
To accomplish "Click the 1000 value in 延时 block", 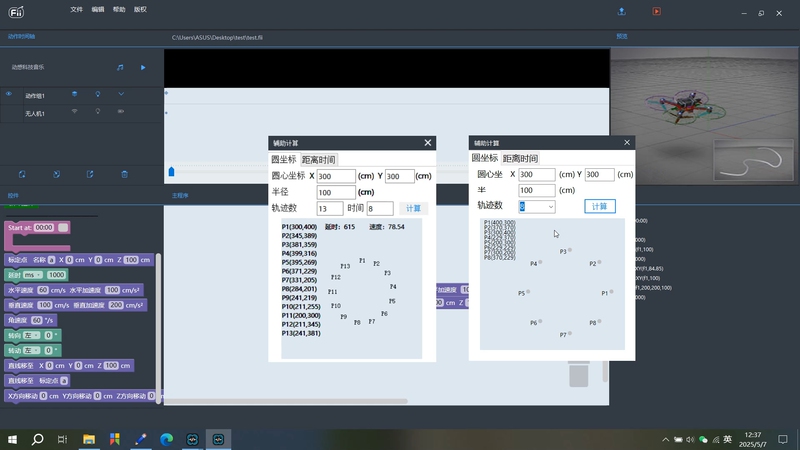I will click(x=56, y=275).
